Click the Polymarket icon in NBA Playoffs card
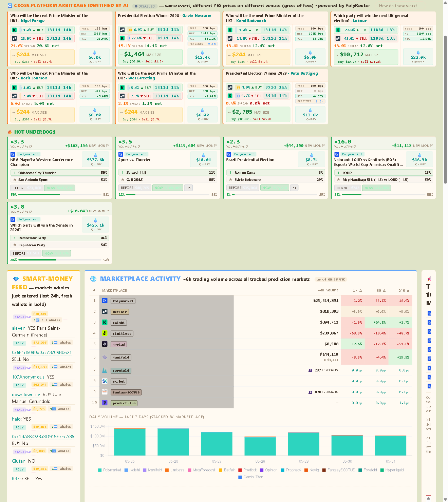 click(13, 154)
